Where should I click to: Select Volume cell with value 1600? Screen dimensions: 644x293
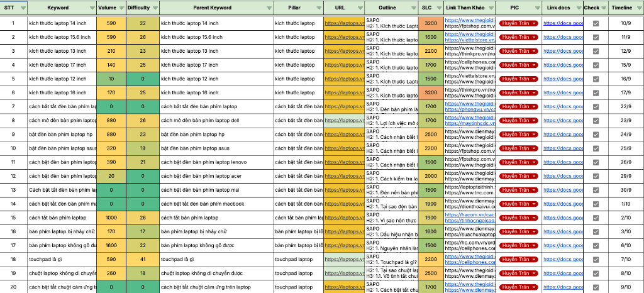[x=111, y=245]
